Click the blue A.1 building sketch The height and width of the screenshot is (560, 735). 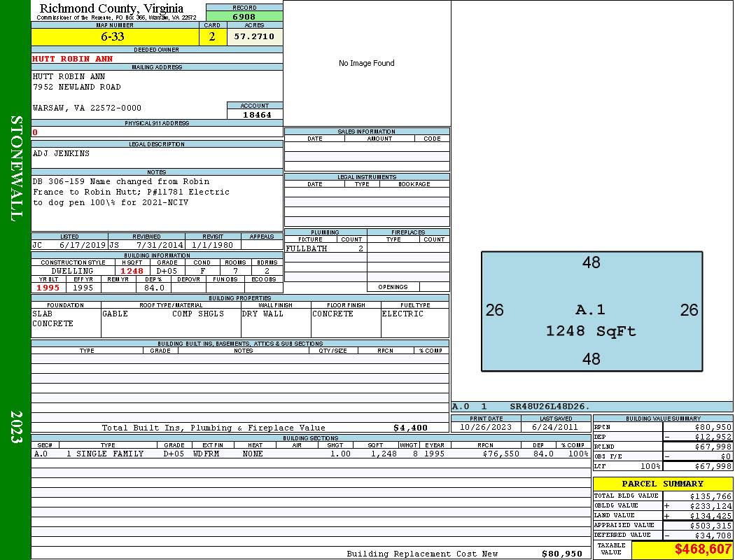(591, 311)
